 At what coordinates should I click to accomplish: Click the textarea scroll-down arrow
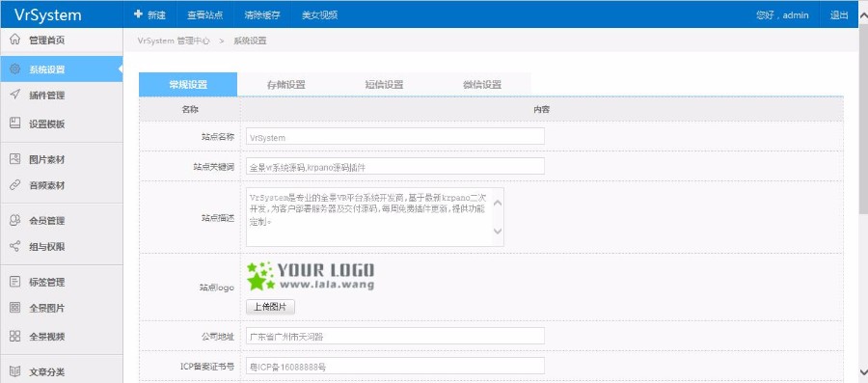click(497, 231)
